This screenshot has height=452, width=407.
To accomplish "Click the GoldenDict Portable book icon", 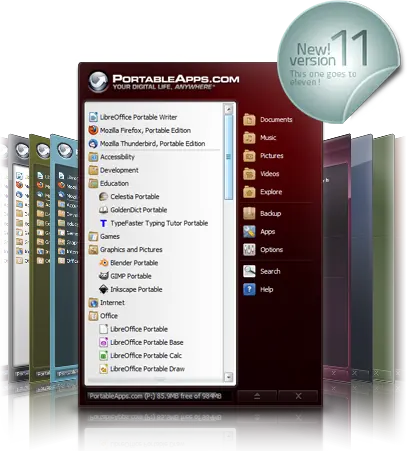I will [104, 210].
